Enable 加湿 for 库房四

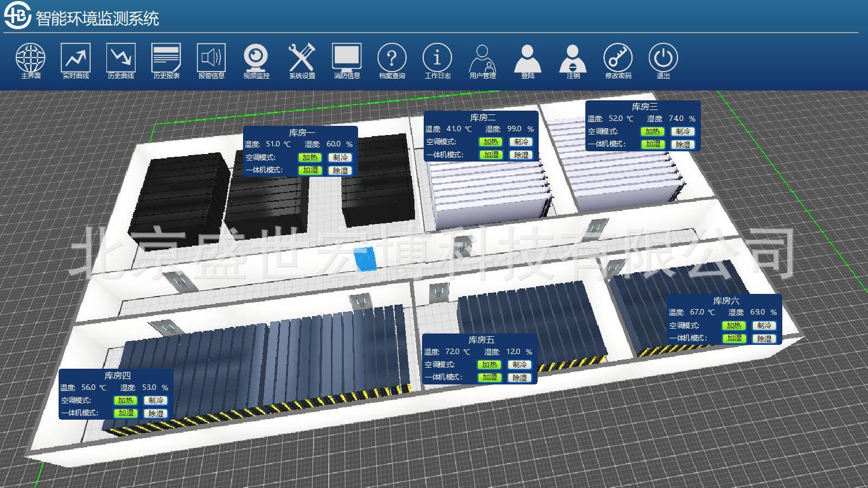pyautogui.click(x=126, y=413)
